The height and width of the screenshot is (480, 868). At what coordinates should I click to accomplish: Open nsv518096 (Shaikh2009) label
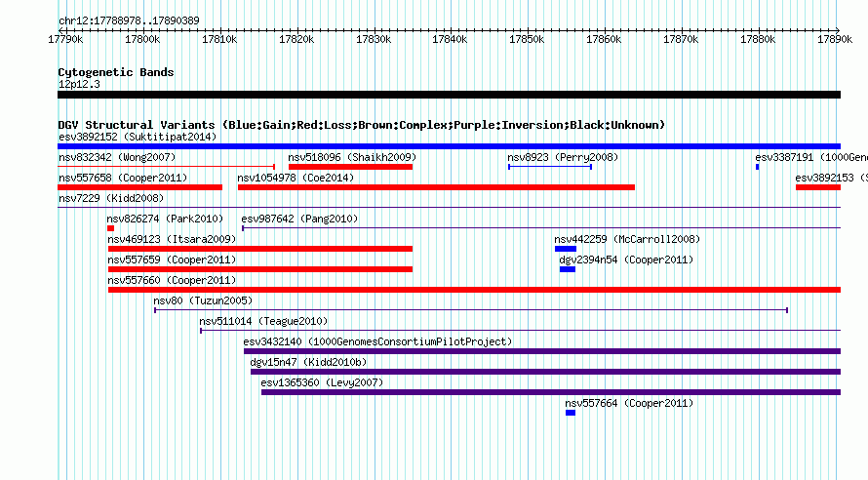pos(352,157)
